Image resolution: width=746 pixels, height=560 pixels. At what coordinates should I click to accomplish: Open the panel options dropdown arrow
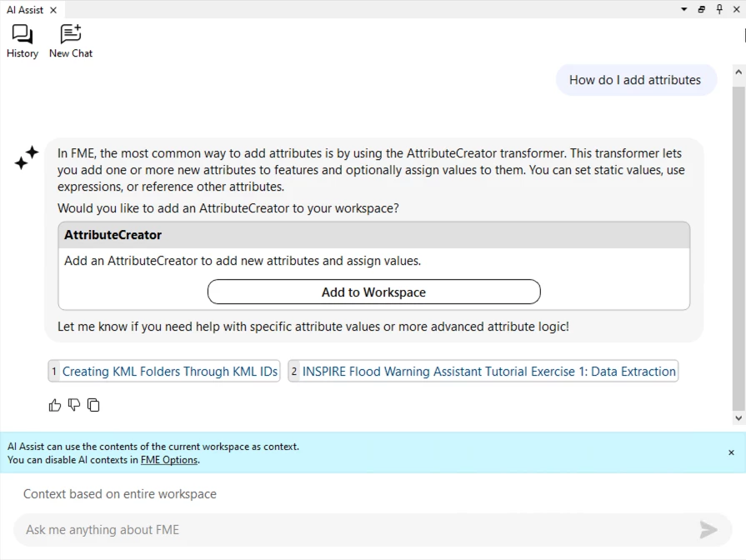(x=684, y=9)
